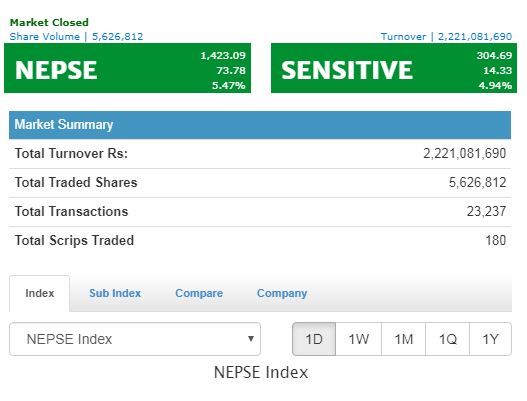Click the NEPSE value 1,423.09
The image size is (527, 401).
223,55
